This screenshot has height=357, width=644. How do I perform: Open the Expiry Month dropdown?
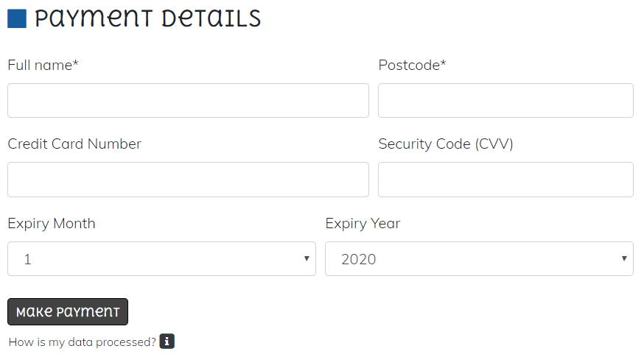pos(161,258)
